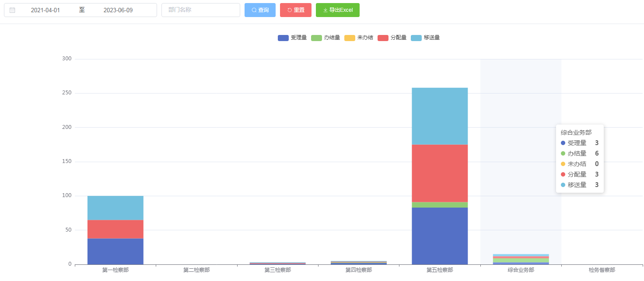Click the red segment of 第一检察部 bar
Image resolution: width=644 pixels, height=281 pixels.
[115, 229]
